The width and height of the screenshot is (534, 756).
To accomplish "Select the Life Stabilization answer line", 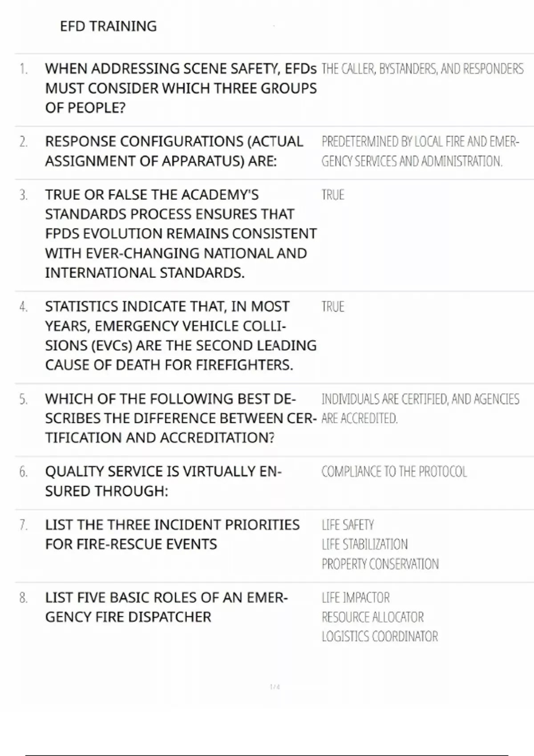I will tap(364, 544).
